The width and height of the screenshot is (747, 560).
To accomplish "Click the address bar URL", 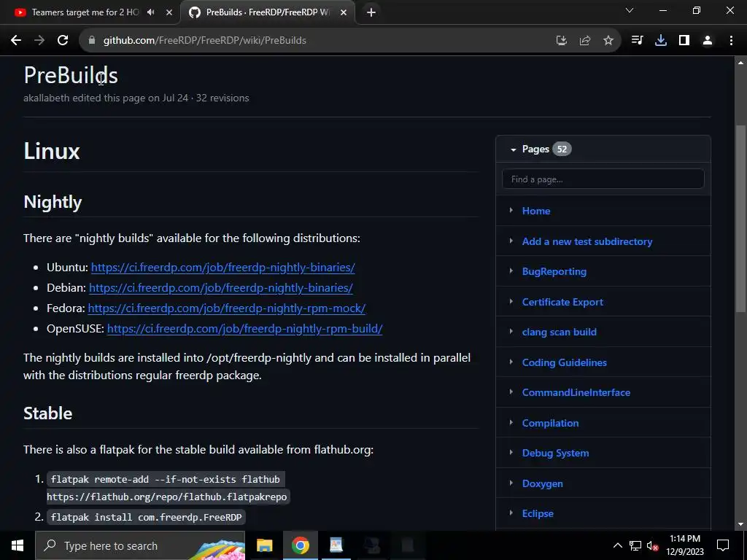I will coord(205,41).
